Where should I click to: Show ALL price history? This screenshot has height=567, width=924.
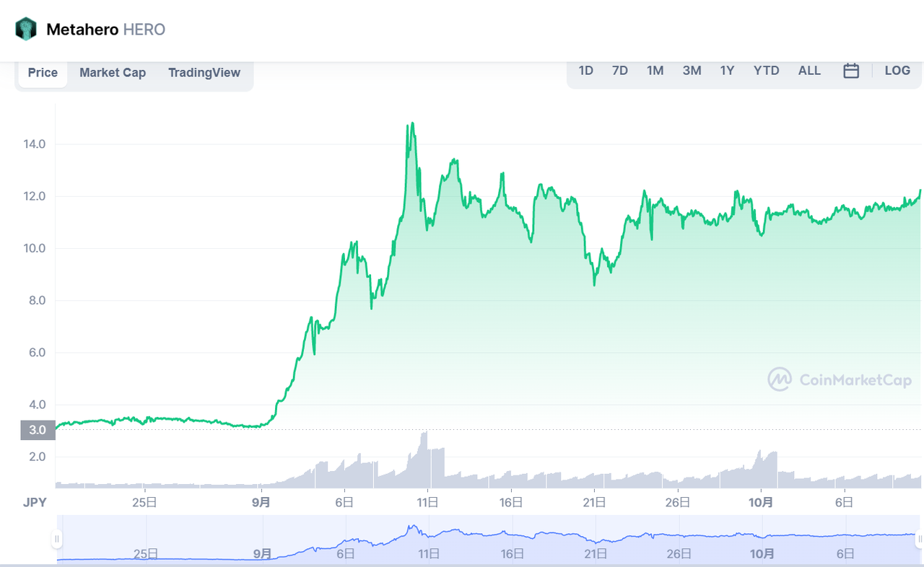tap(809, 71)
